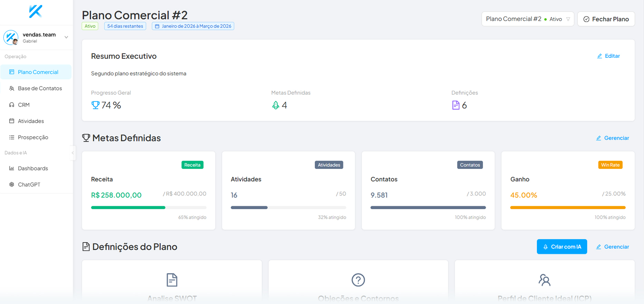Collapse the sidebar with the arrow handle
The image size is (644, 304).
[x=73, y=153]
